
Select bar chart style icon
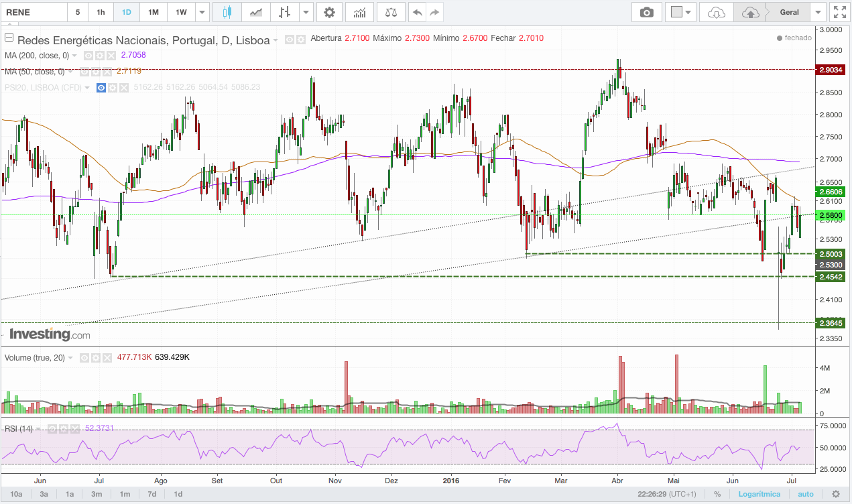[x=285, y=12]
